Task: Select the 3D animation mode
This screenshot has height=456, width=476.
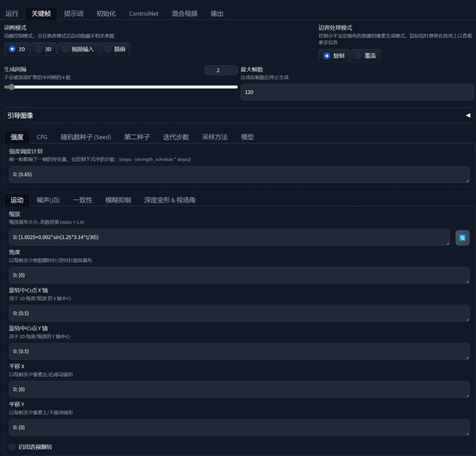Action: 43,49
